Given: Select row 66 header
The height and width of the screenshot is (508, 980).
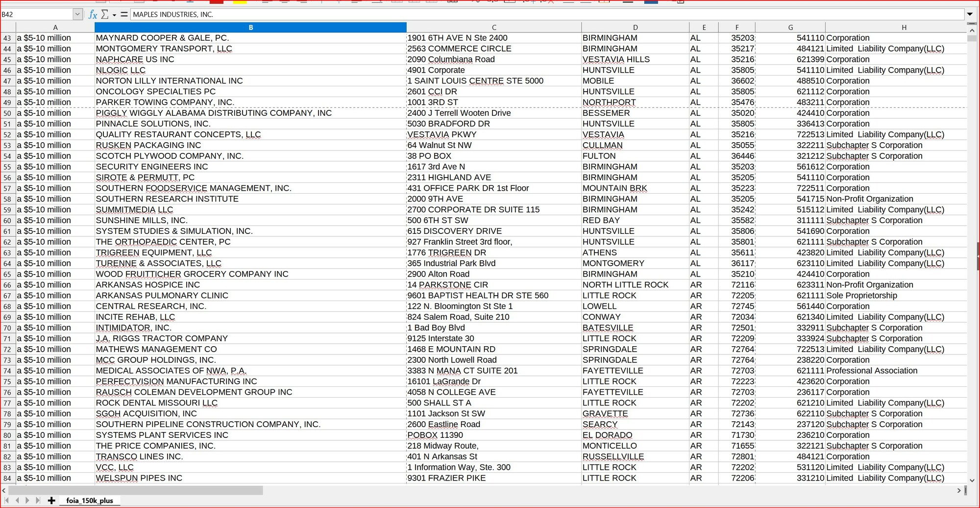Looking at the screenshot, I should tap(7, 285).
